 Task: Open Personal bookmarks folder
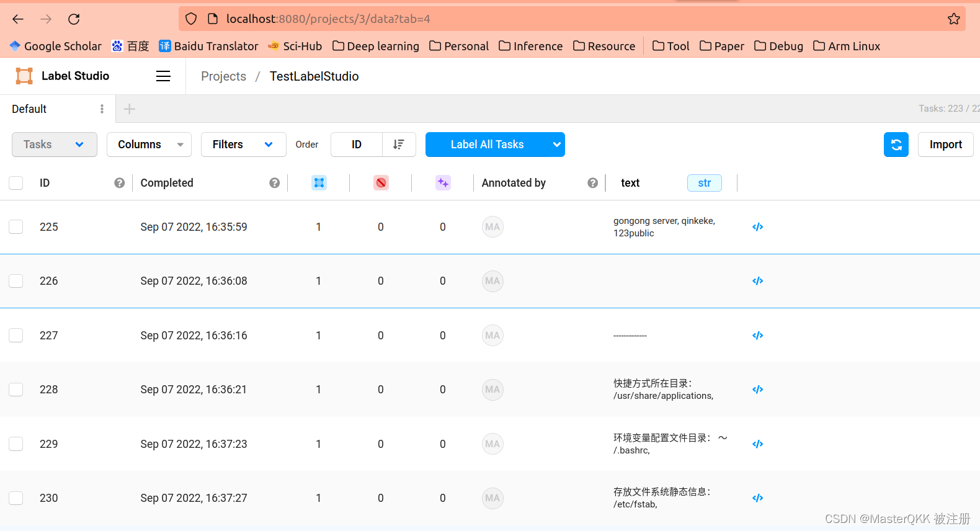click(x=459, y=46)
